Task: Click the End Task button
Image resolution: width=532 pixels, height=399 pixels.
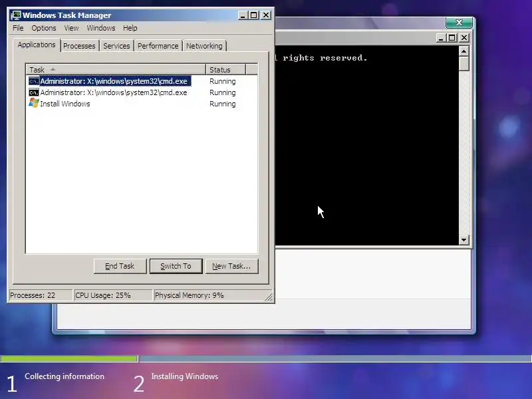Action: pyautogui.click(x=120, y=266)
